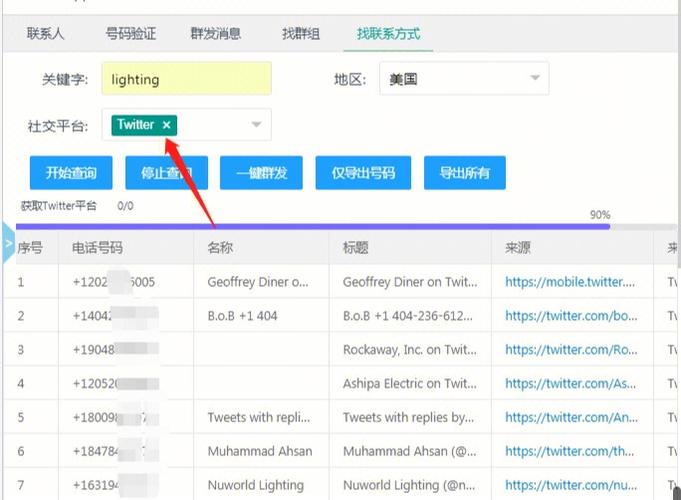Open the https://twitter.com/Ro... link
Screen dimensions: 681x500
571,350
